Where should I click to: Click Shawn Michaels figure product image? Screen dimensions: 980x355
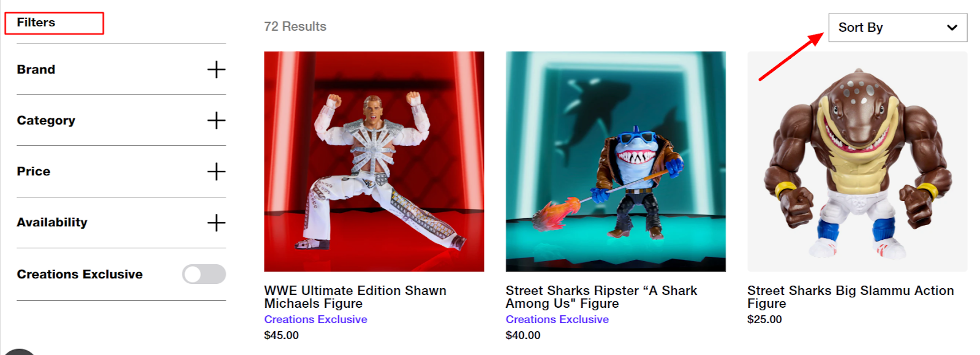click(x=374, y=161)
